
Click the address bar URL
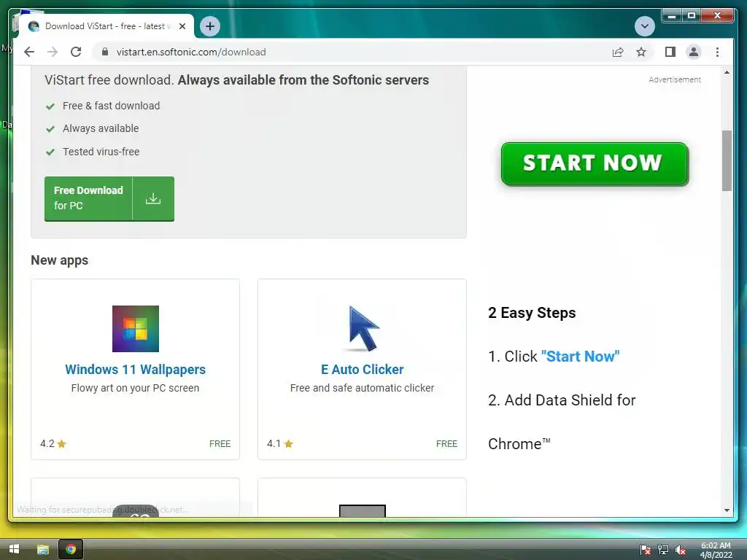click(x=191, y=52)
